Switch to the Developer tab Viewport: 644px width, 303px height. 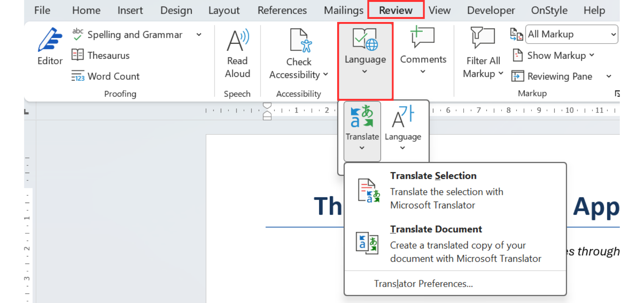pos(491,10)
